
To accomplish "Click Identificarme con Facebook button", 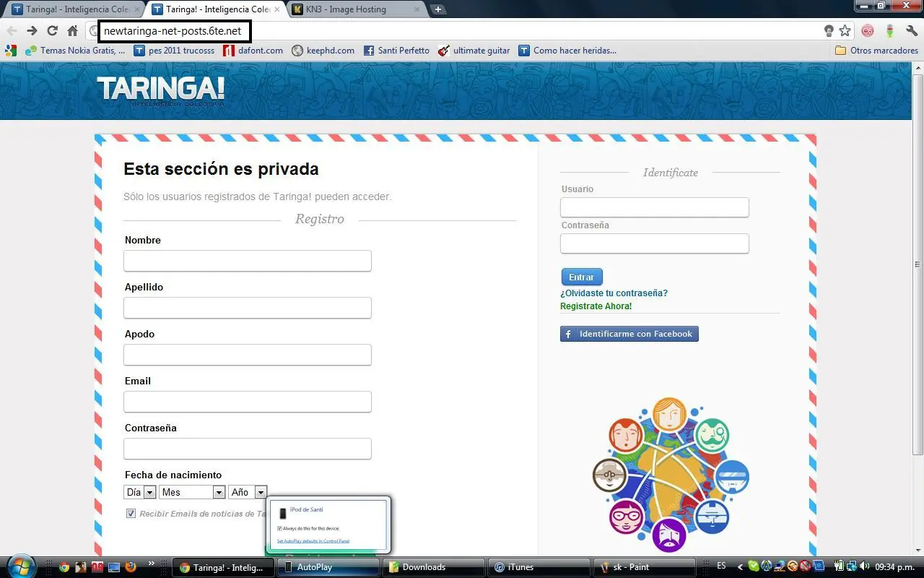I will 629,334.
